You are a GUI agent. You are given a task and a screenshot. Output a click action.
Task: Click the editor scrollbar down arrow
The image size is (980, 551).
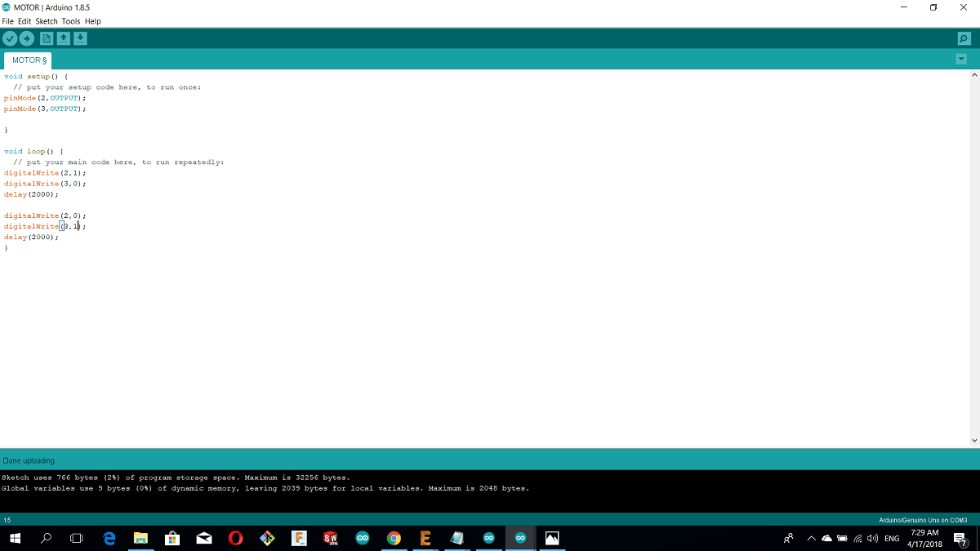point(973,441)
